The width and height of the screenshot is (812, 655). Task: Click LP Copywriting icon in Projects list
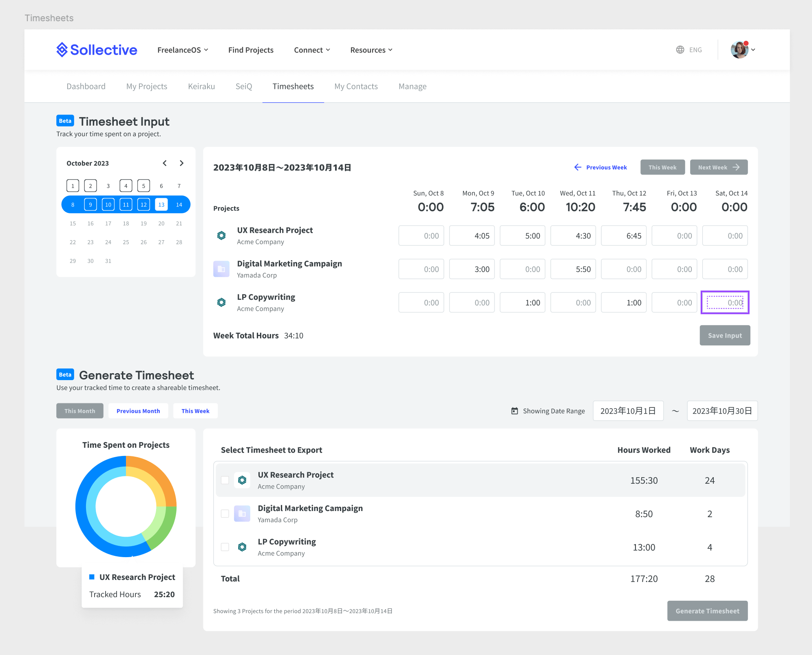[x=221, y=303]
